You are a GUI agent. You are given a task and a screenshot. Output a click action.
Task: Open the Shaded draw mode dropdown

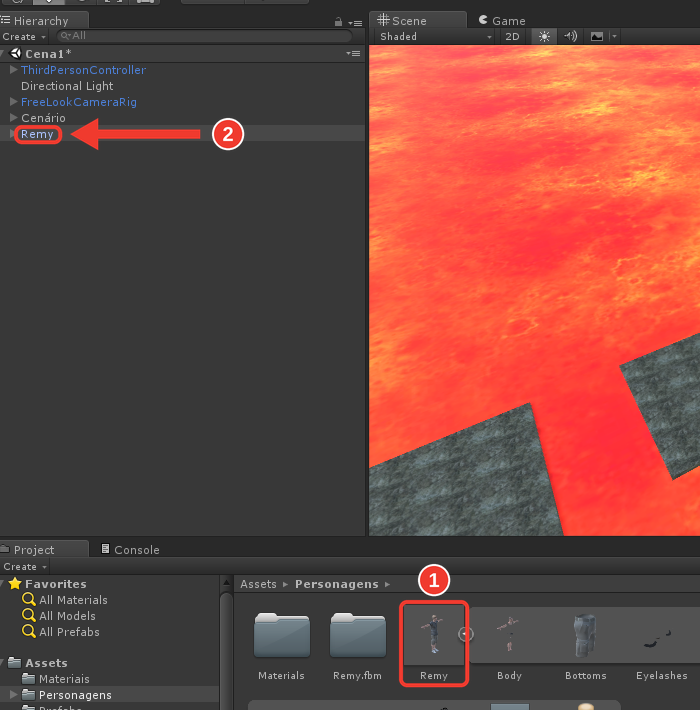(435, 36)
